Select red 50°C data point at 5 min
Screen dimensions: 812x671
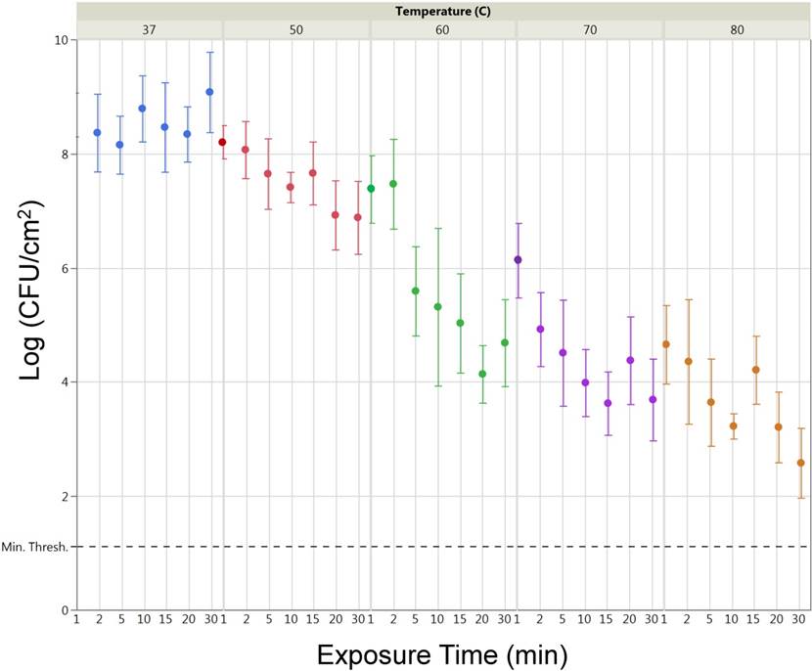pyautogui.click(x=268, y=173)
